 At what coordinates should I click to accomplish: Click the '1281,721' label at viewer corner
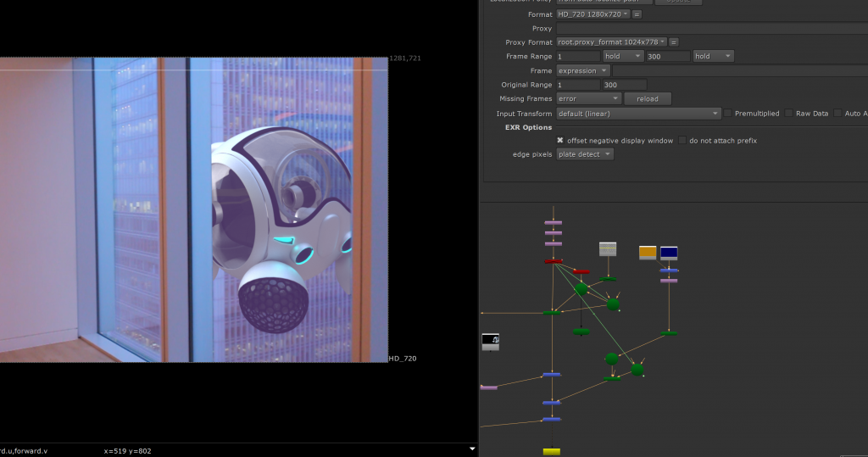[x=405, y=59]
